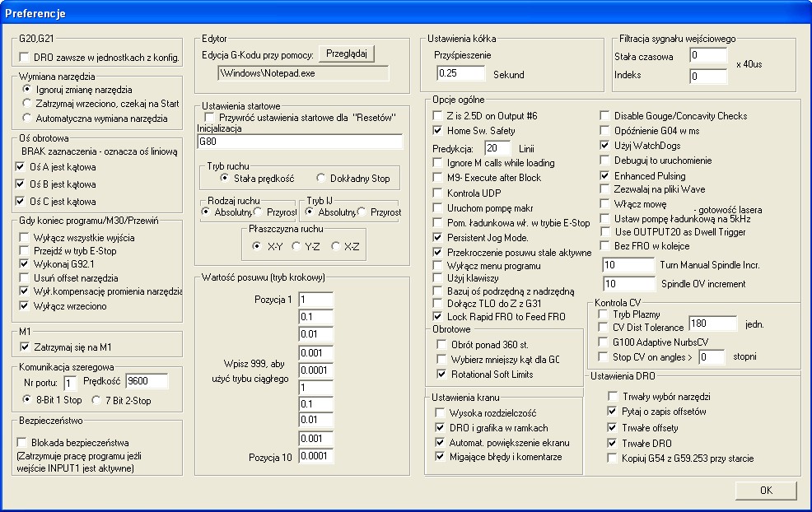This screenshot has height=512, width=812.
Task: Toggle the Oś B jest kątowa checkbox
Action: point(21,184)
